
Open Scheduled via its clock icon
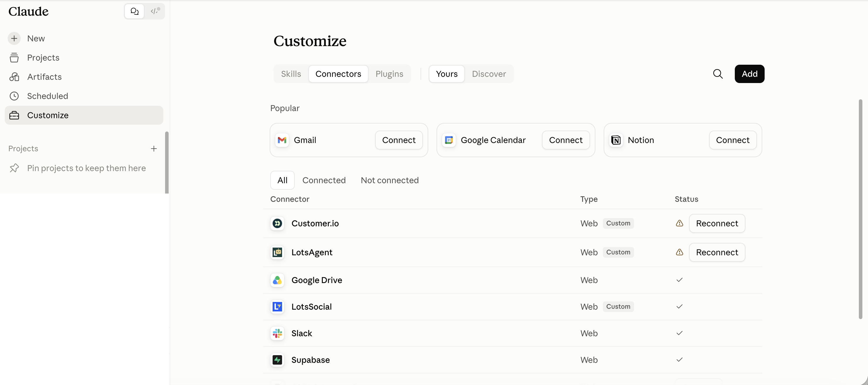coord(14,96)
